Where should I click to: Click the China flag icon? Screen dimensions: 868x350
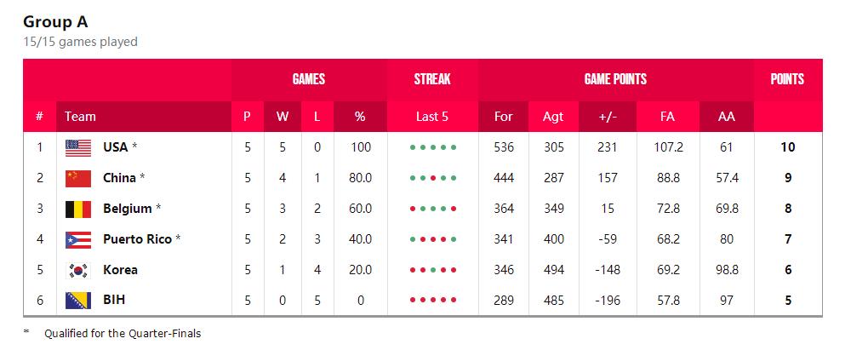pyautogui.click(x=77, y=178)
